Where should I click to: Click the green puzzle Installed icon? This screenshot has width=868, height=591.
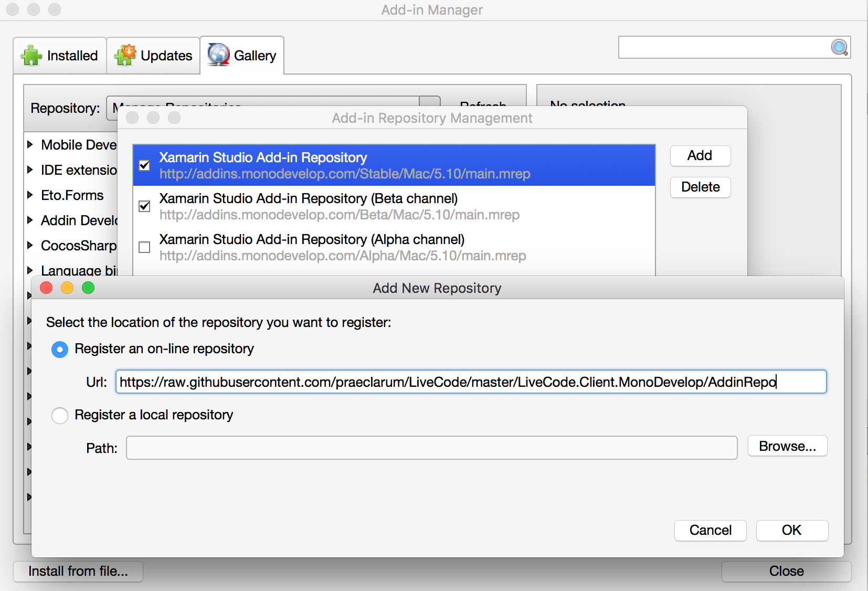(31, 55)
